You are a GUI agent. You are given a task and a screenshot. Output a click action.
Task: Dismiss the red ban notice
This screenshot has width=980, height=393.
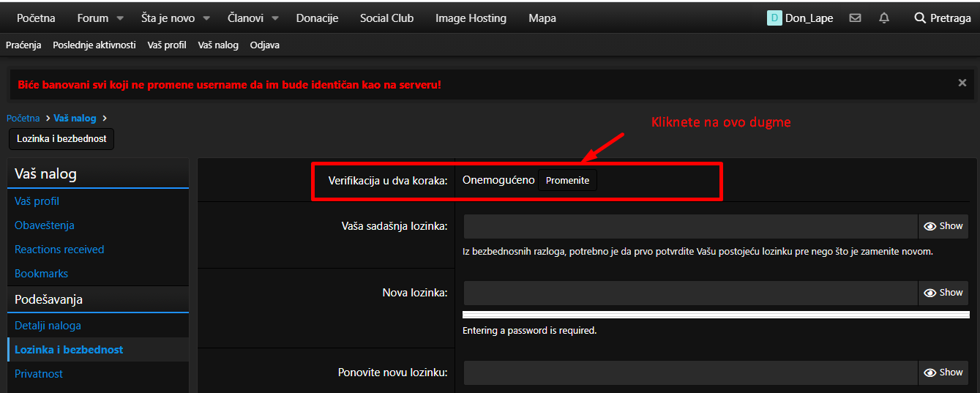962,83
